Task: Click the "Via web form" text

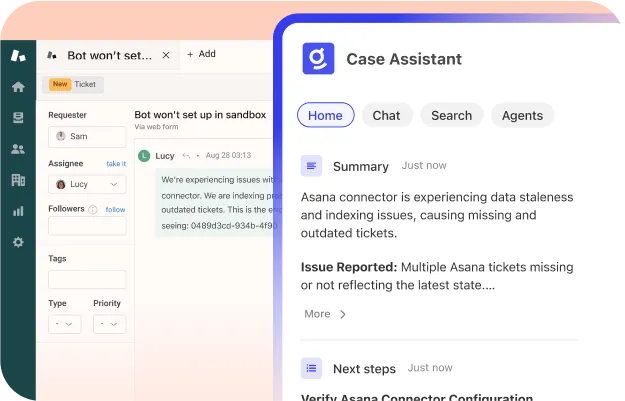Action: coord(156,127)
